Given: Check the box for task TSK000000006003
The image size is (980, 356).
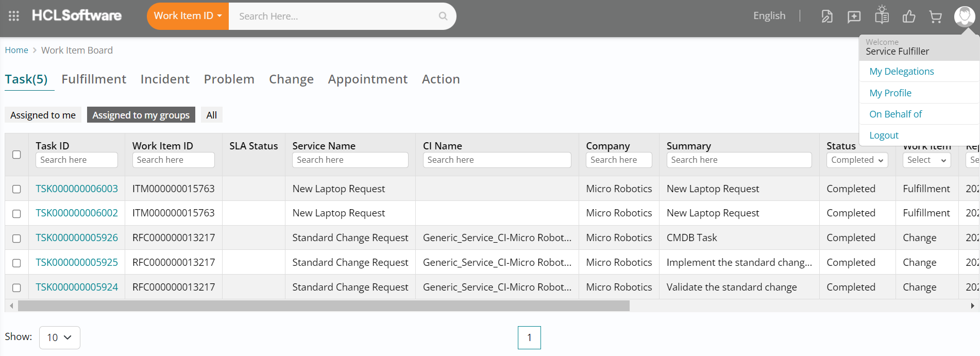Looking at the screenshot, I should (x=16, y=189).
